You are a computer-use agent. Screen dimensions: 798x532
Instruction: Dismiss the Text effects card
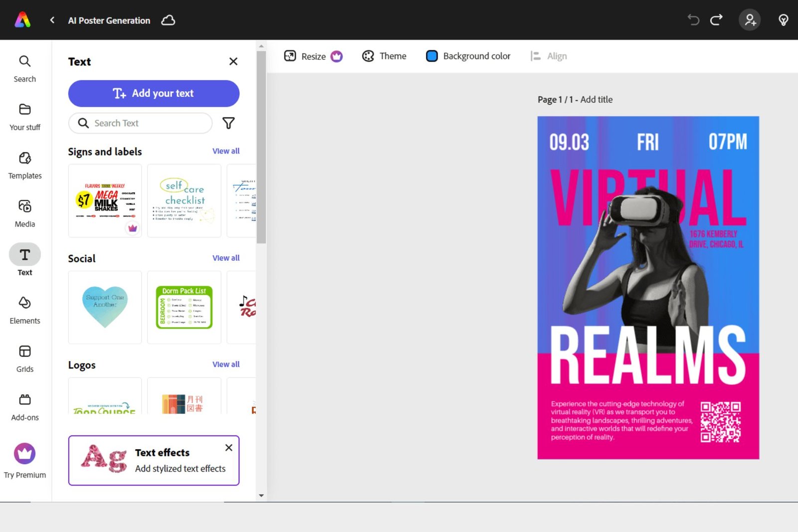(229, 447)
